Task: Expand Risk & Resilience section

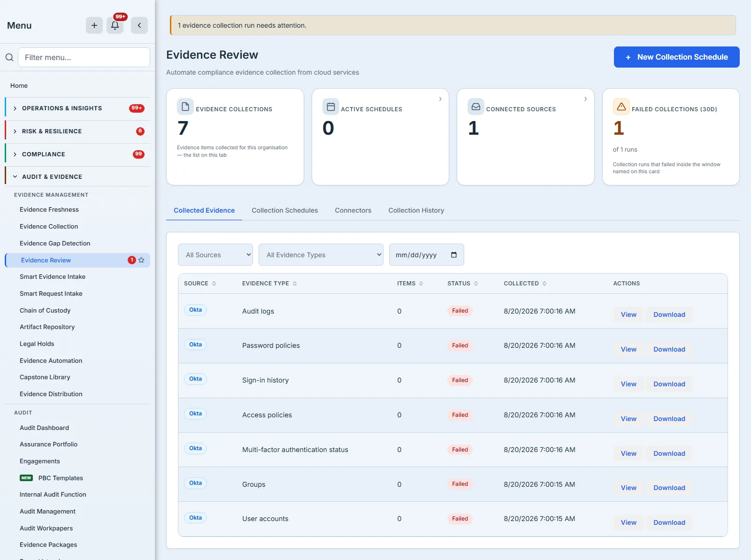Action: 78,131
